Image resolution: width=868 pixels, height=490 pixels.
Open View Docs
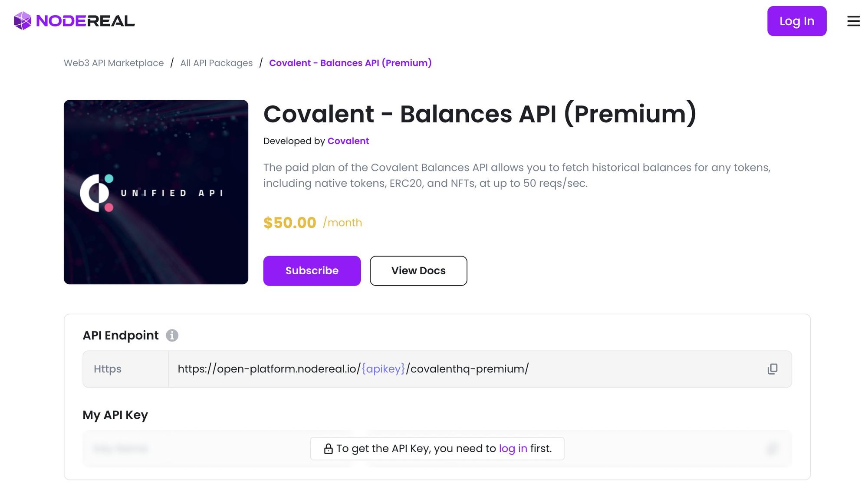click(x=418, y=271)
